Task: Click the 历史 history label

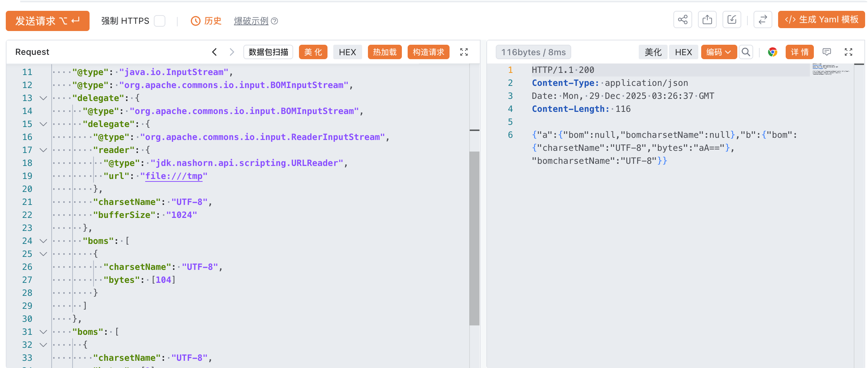Action: pyautogui.click(x=213, y=21)
